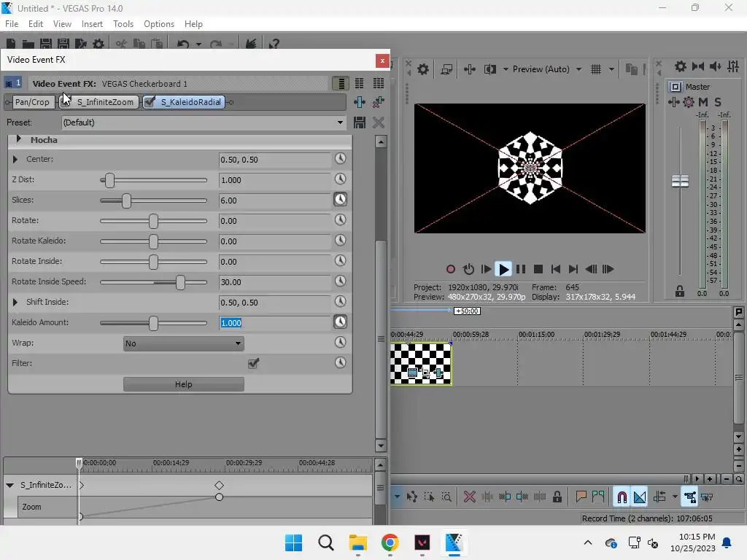Pause the preview playback

coord(521,269)
